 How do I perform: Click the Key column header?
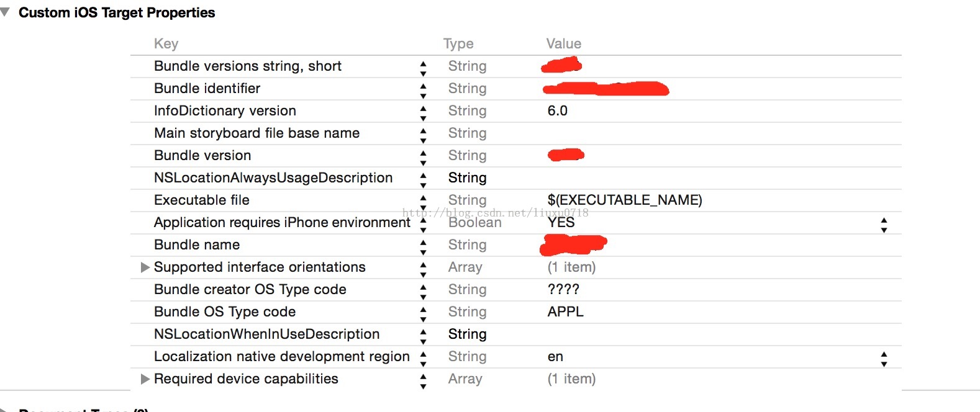pos(166,43)
